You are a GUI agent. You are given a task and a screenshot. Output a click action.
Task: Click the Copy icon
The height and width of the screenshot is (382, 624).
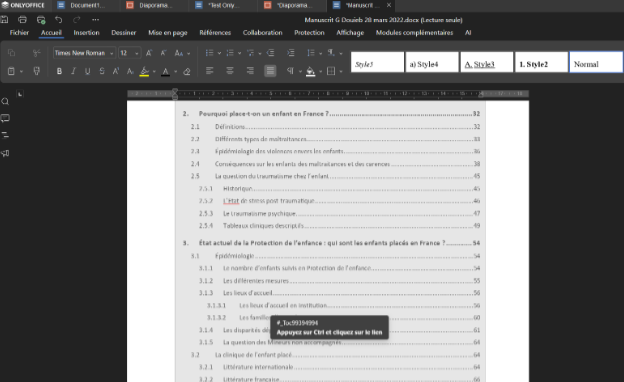[12, 53]
